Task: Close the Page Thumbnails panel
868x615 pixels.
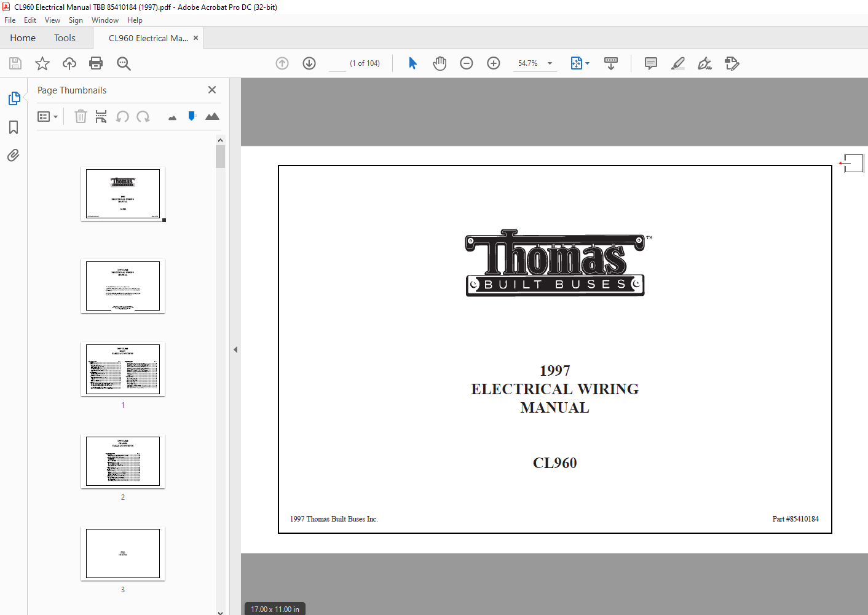Action: pyautogui.click(x=212, y=90)
